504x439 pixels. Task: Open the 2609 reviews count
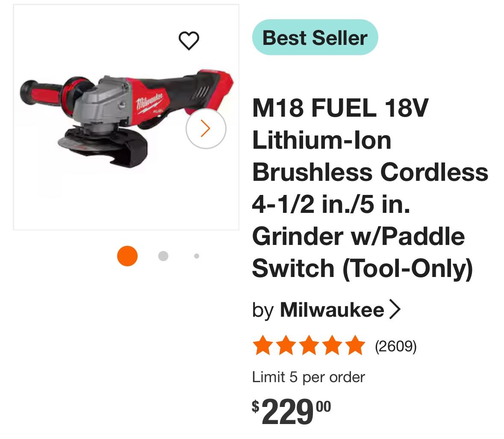pyautogui.click(x=395, y=346)
